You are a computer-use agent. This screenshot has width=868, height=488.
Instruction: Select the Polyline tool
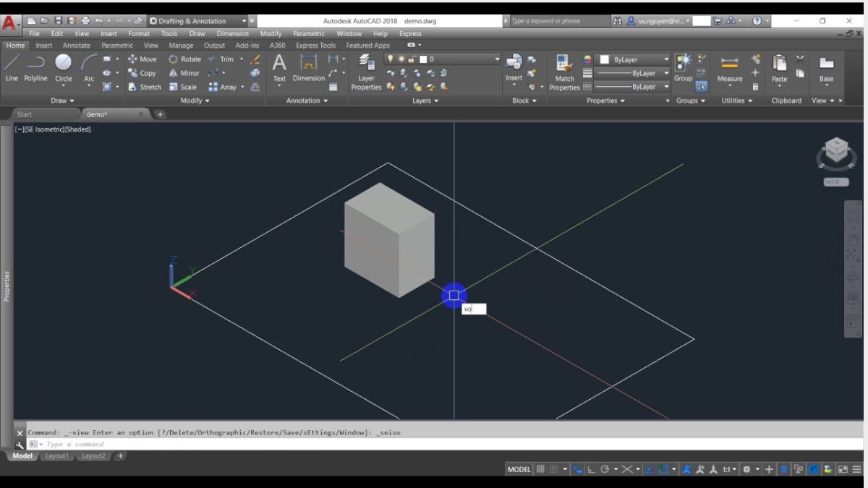point(35,67)
